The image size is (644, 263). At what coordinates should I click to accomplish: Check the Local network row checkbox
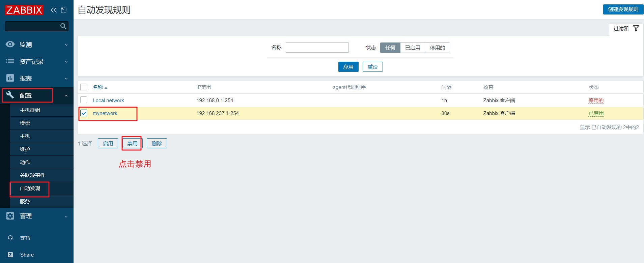click(x=84, y=100)
